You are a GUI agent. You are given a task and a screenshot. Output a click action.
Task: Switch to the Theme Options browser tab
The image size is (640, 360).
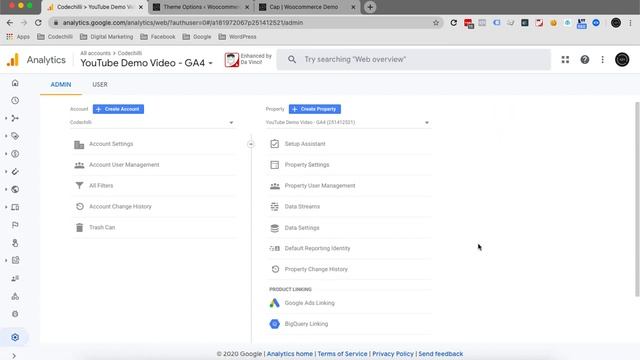click(202, 7)
